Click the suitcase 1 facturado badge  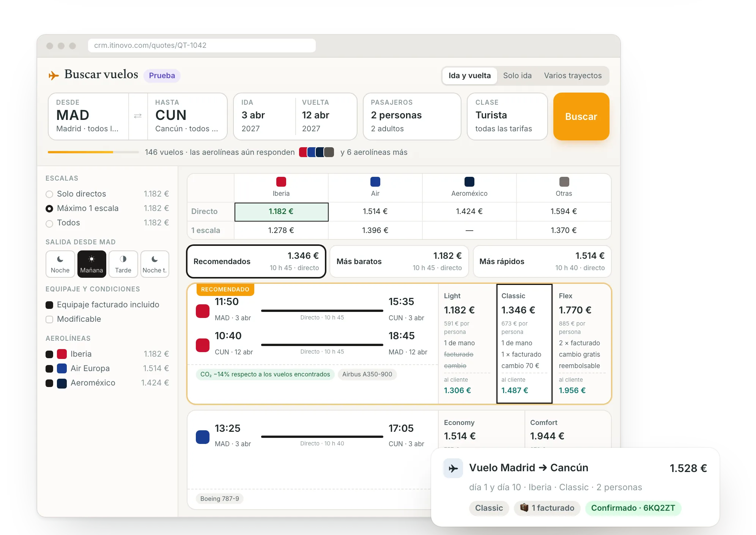547,508
